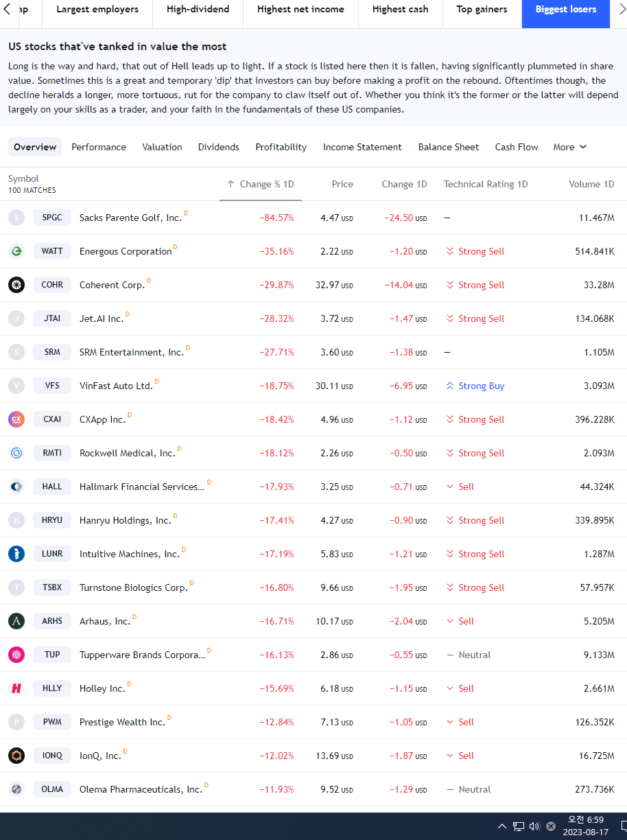Click the CXApp Inc. CXAI logo icon
The width and height of the screenshot is (627, 840).
(16, 419)
